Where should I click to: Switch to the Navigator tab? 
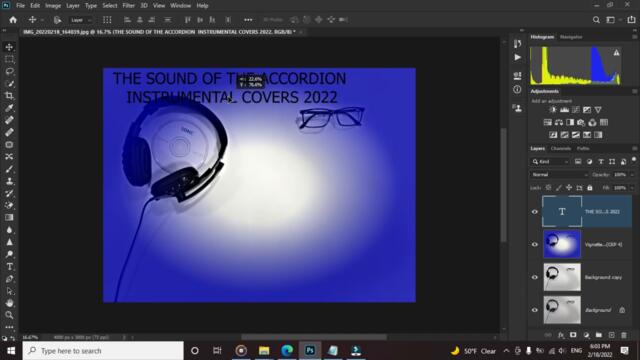[571, 37]
